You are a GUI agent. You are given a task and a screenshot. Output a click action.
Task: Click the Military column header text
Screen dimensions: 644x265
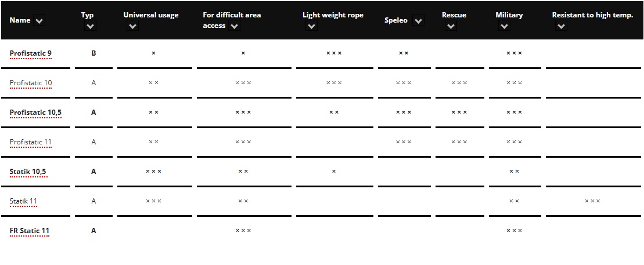click(x=509, y=15)
